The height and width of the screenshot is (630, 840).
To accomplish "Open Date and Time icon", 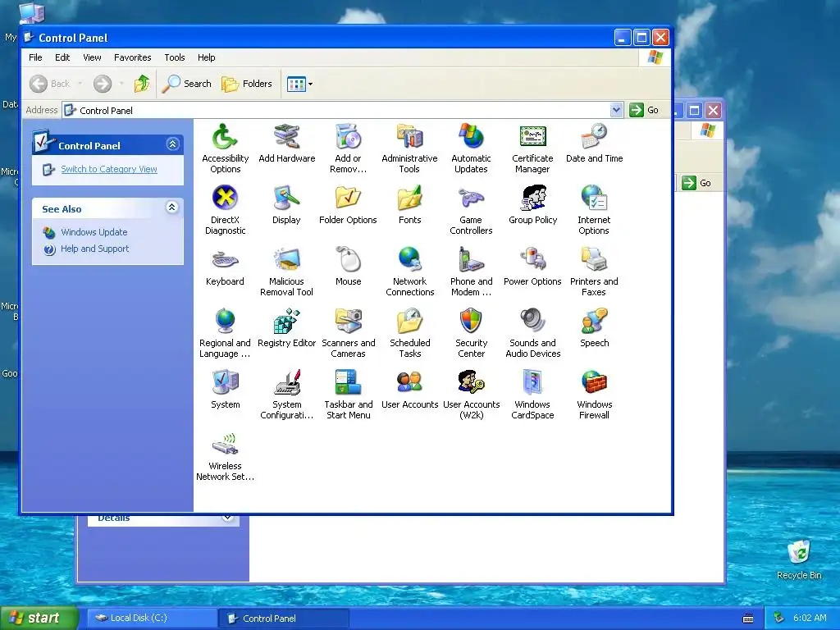I will [594, 137].
